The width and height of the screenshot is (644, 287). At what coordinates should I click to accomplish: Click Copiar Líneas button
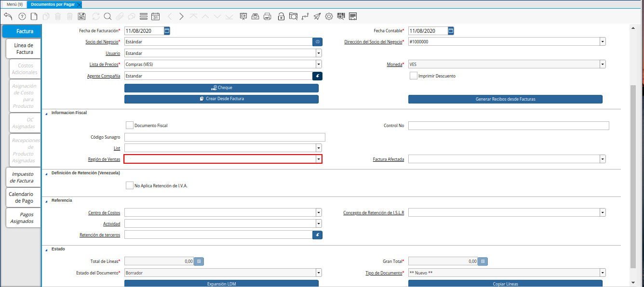point(505,283)
